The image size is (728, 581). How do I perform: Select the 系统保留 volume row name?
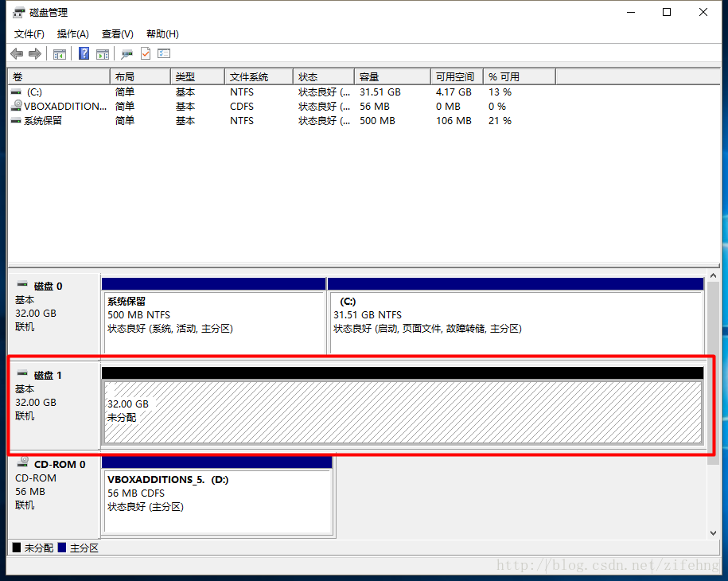tap(43, 121)
